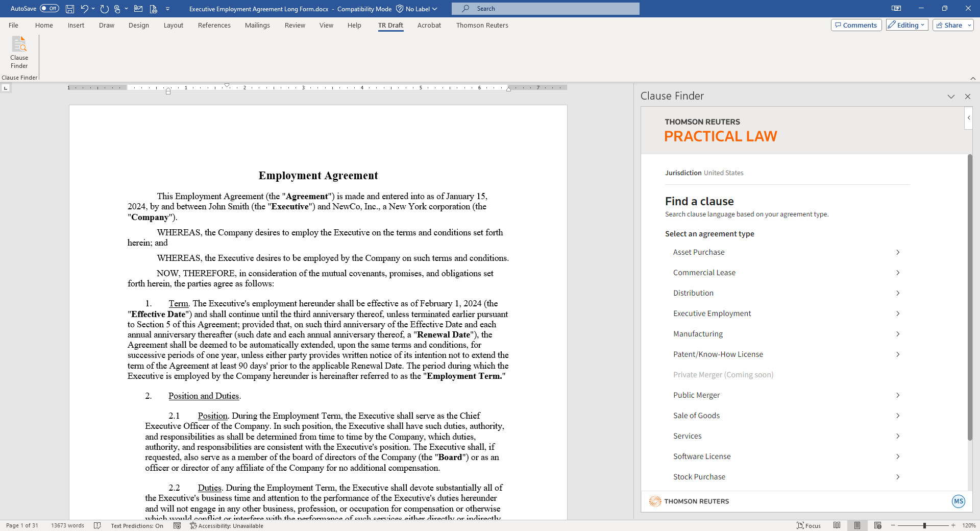This screenshot has height=531, width=980.
Task: Select Executive Employment agreement type
Action: (x=712, y=313)
